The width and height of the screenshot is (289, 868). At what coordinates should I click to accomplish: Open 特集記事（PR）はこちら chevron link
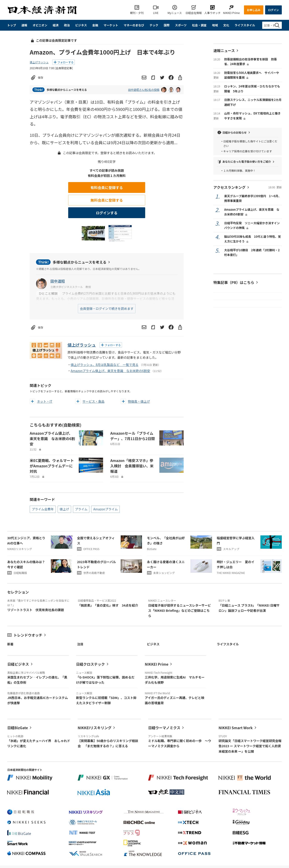(257, 282)
